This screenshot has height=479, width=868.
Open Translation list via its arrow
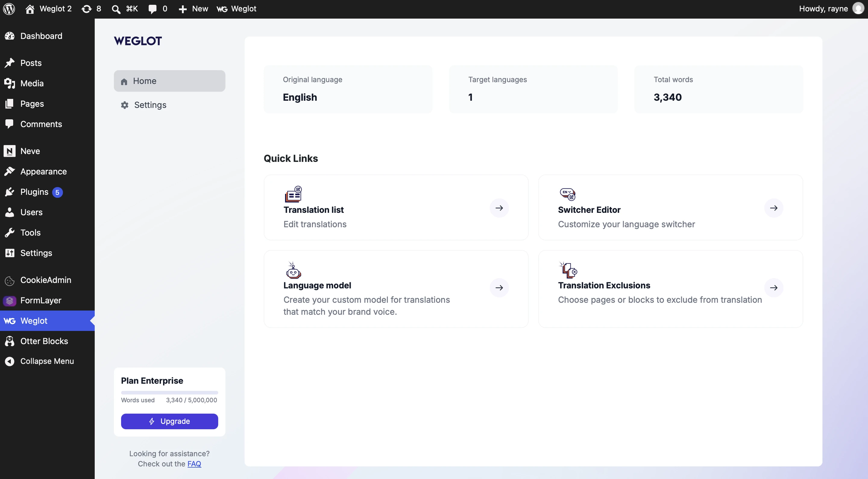point(499,208)
